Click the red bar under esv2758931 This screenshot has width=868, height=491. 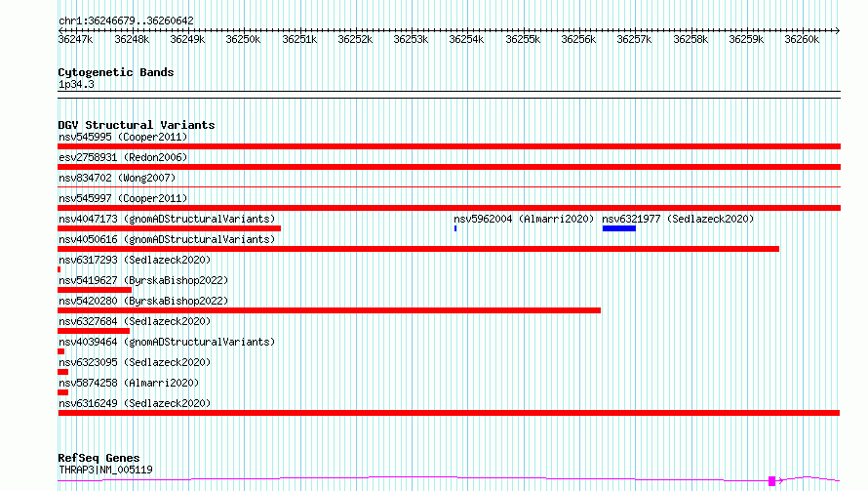coord(449,167)
